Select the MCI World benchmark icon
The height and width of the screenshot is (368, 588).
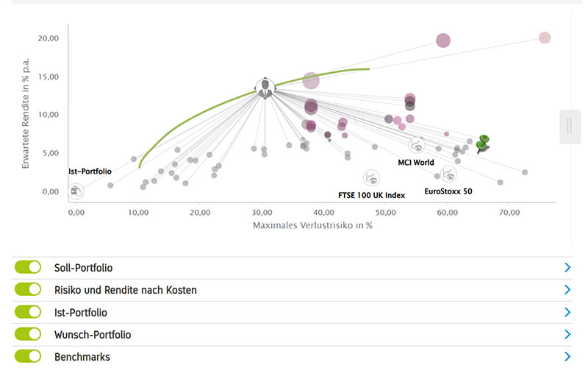[417, 145]
